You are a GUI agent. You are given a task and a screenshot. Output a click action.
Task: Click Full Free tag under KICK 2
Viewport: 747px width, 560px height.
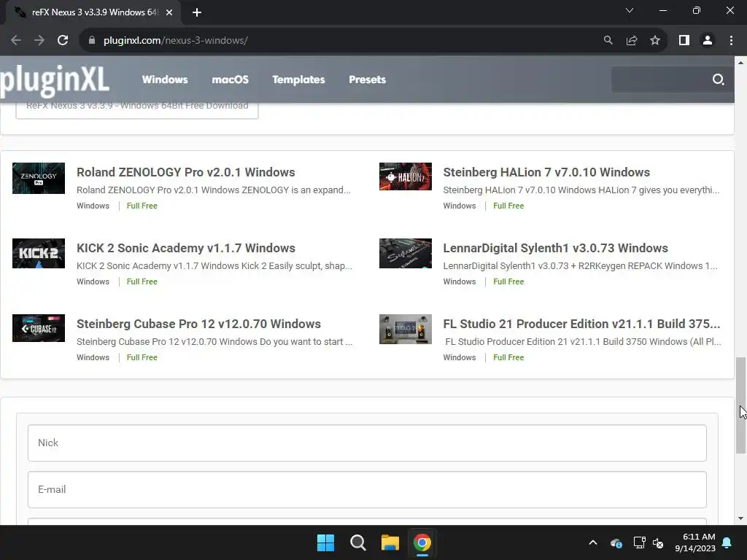point(142,281)
